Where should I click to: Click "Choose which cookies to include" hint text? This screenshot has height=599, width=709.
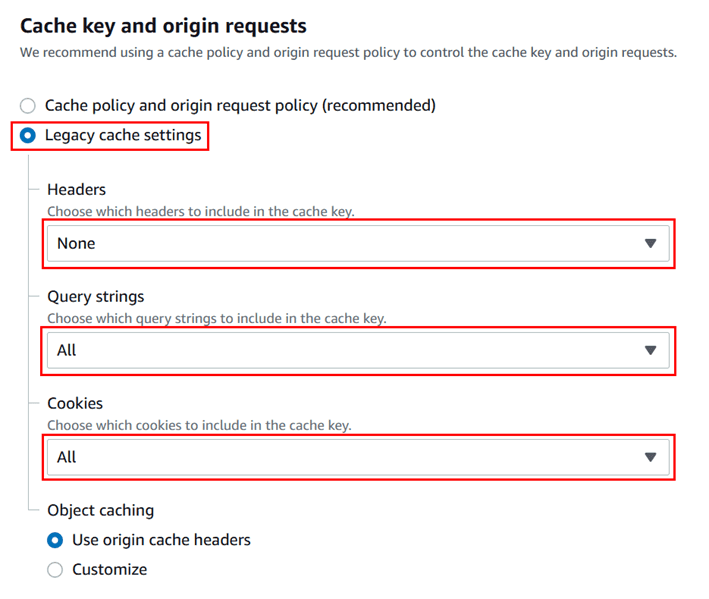pos(199,425)
